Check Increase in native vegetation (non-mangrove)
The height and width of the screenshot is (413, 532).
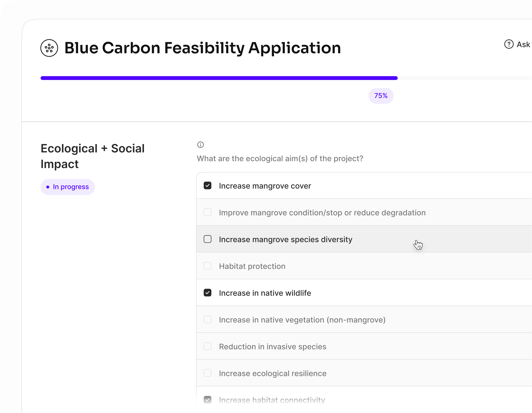click(207, 320)
